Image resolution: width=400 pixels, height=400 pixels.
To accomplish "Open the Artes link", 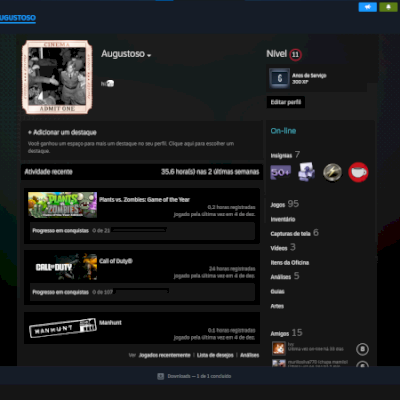I will (277, 306).
